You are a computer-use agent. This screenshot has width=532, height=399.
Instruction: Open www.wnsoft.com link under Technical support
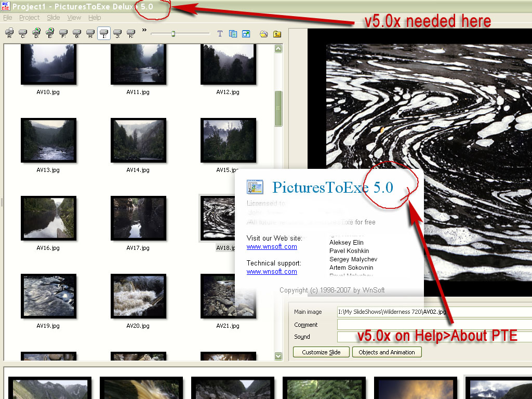point(272,272)
